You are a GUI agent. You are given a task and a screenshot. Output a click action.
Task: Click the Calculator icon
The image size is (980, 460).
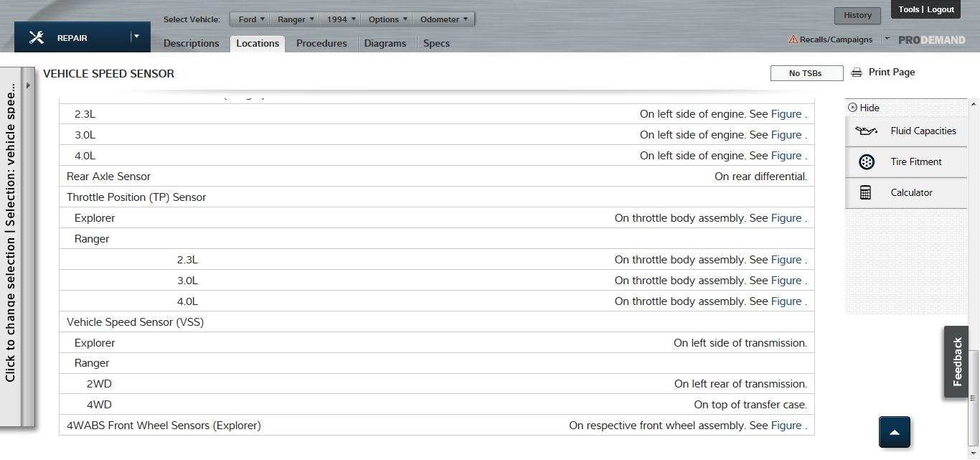tap(865, 192)
